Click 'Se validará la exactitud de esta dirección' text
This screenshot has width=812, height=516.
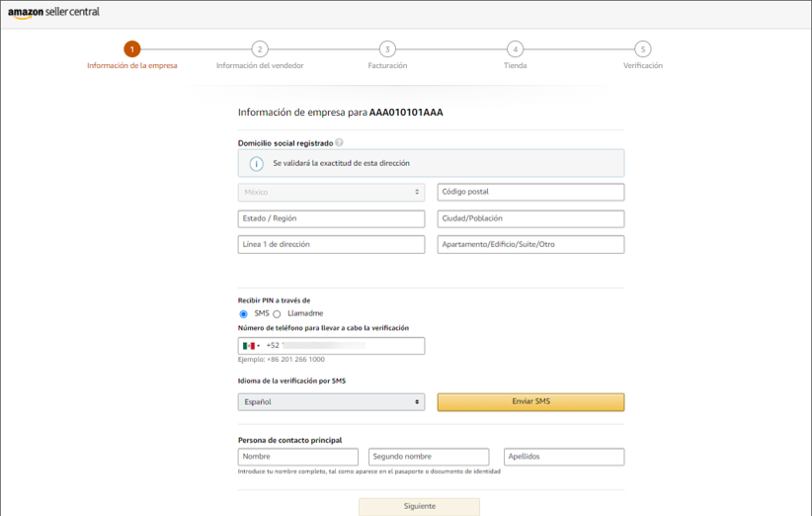[x=341, y=163]
